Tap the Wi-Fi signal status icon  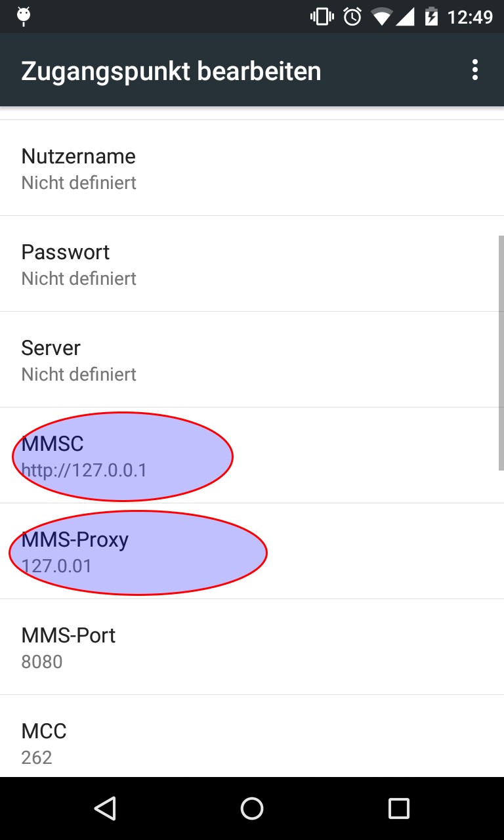pyautogui.click(x=381, y=17)
